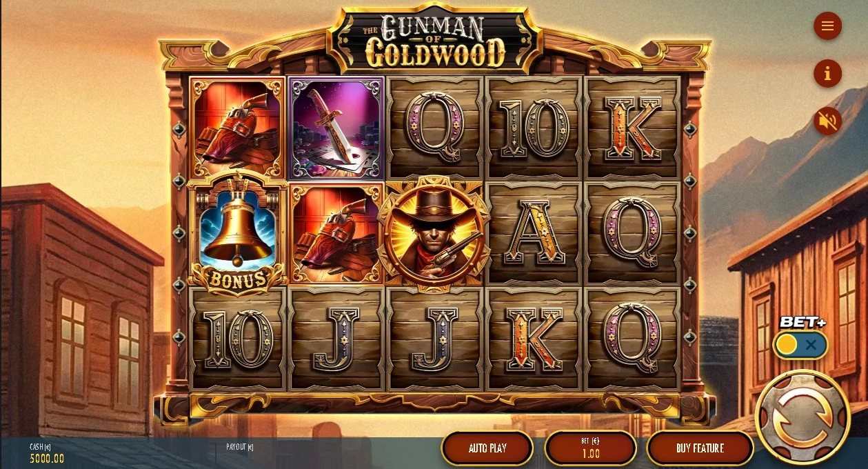This screenshot has width=868, height=469.
Task: Click the Buy Feature button
Action: click(x=700, y=448)
